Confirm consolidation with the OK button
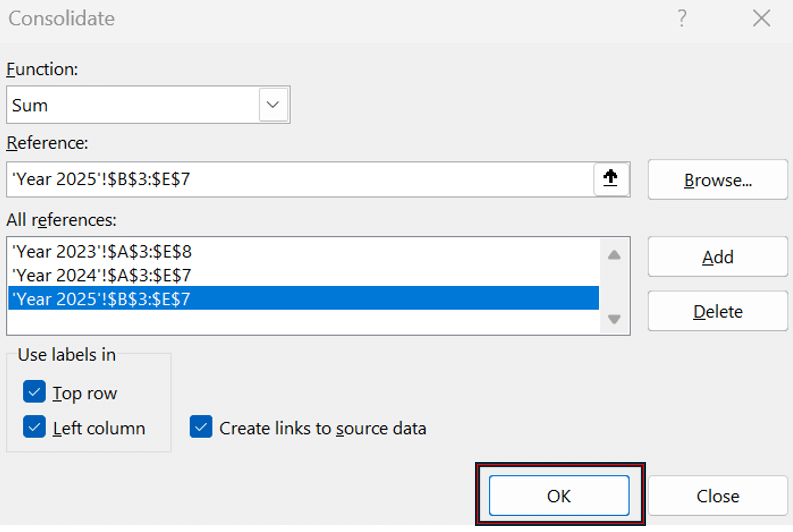Screen dimensions: 793x532 [559, 495]
